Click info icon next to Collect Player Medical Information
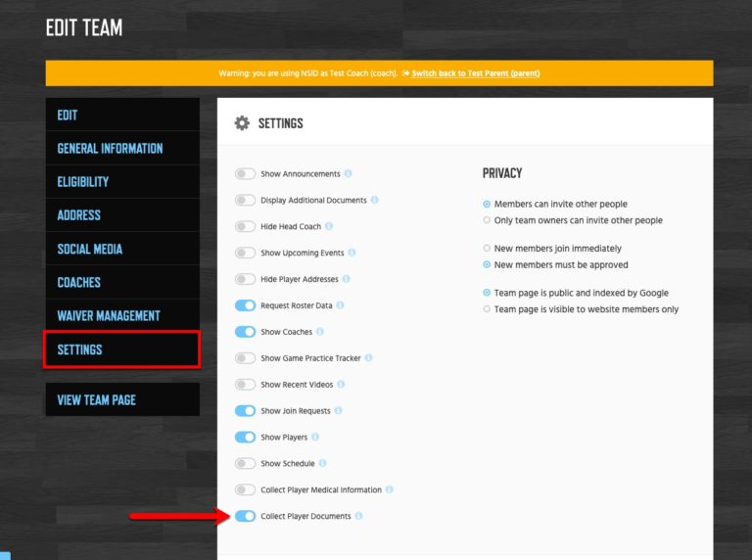Image resolution: width=752 pixels, height=560 pixels. click(x=390, y=490)
